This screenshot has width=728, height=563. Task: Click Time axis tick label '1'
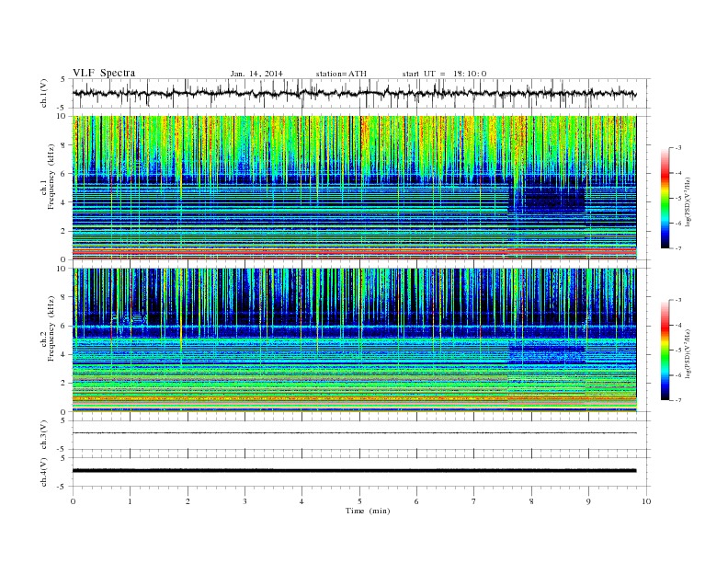(130, 501)
